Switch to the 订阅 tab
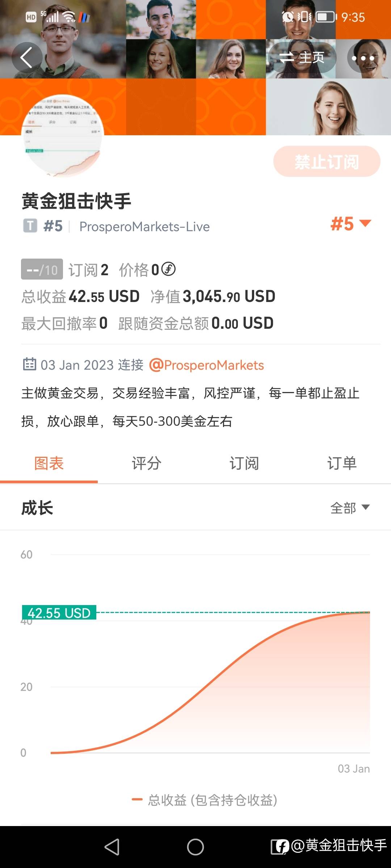 [x=244, y=463]
